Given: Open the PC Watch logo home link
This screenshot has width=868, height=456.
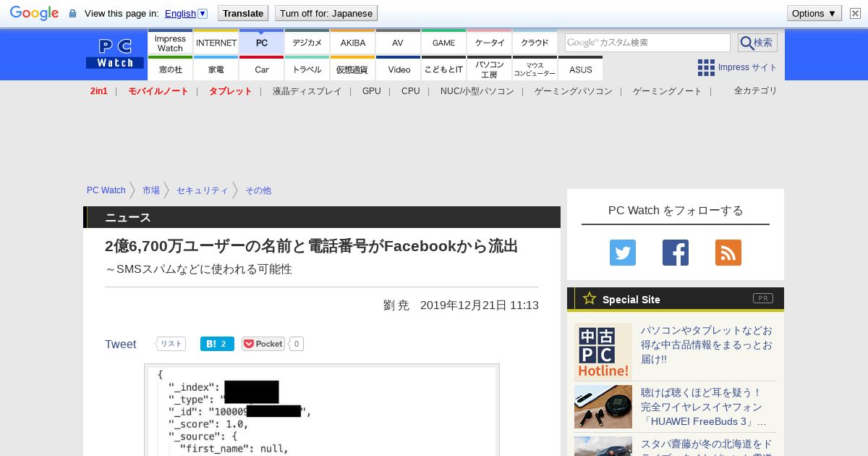Looking at the screenshot, I should coord(115,54).
